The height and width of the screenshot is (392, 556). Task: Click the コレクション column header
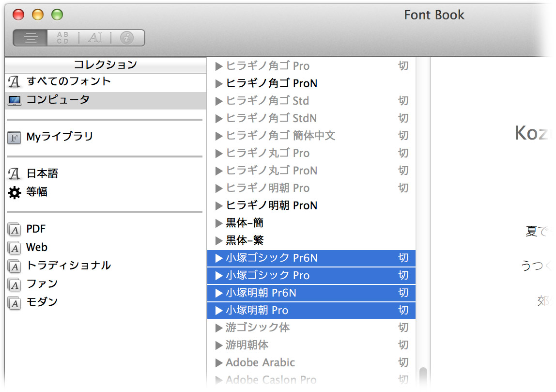(x=106, y=65)
